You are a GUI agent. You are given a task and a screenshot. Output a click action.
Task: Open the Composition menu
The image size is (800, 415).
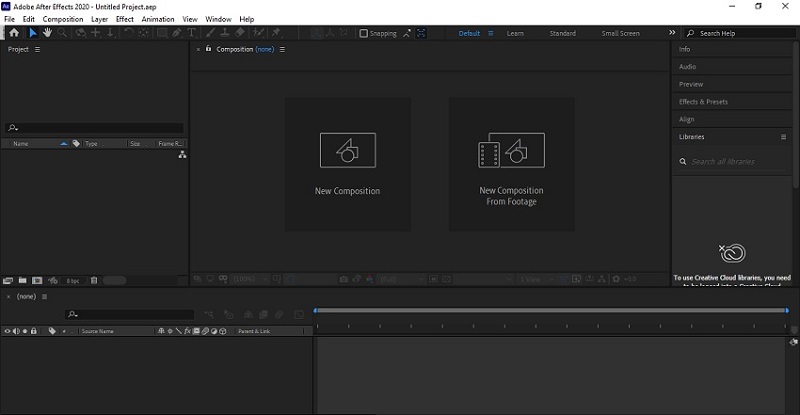pyautogui.click(x=63, y=19)
